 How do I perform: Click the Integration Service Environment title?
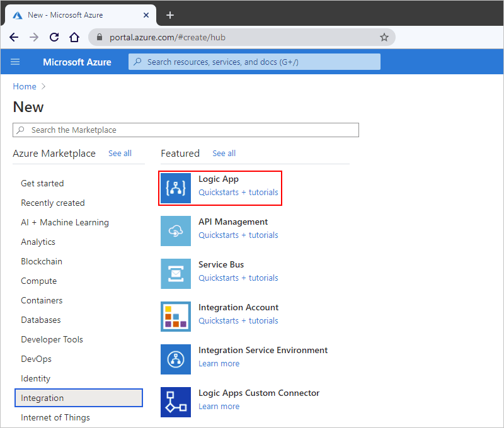263,351
